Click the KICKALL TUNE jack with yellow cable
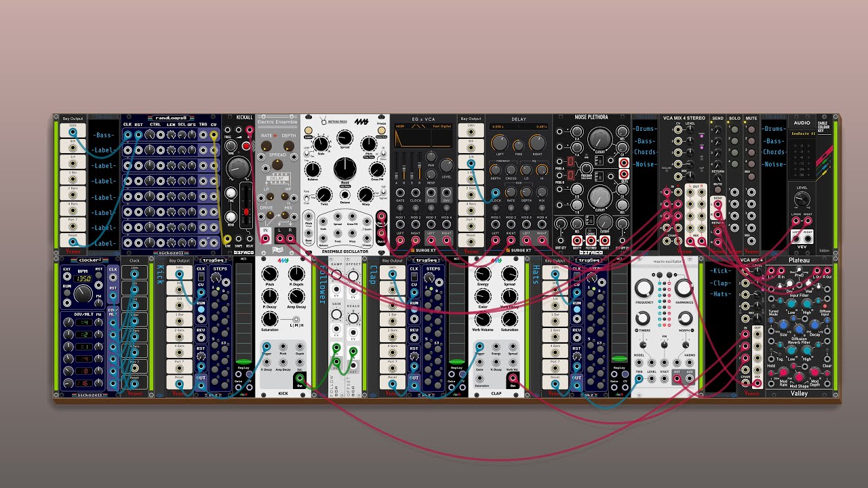The height and width of the screenshot is (488, 868). [228, 239]
